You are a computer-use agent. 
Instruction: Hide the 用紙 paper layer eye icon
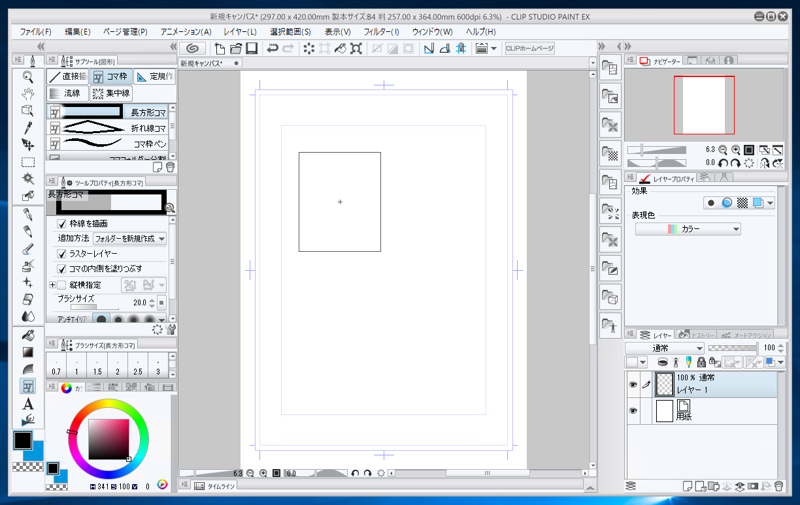(633, 411)
